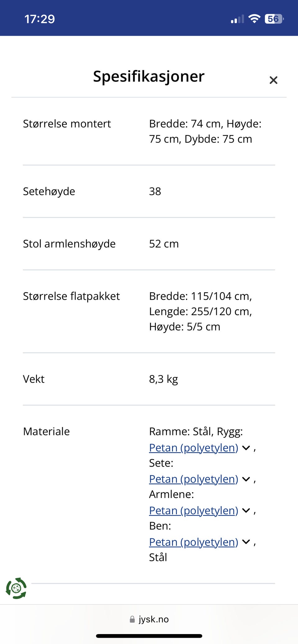Open the green cookie settings icon

click(16, 588)
